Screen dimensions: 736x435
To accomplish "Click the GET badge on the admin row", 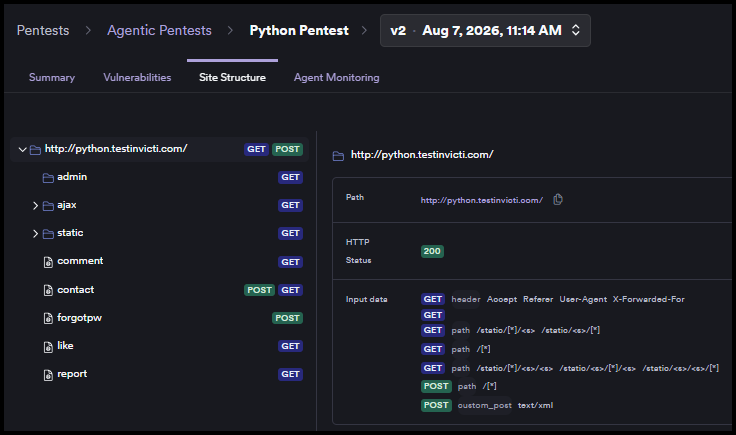I will [290, 177].
